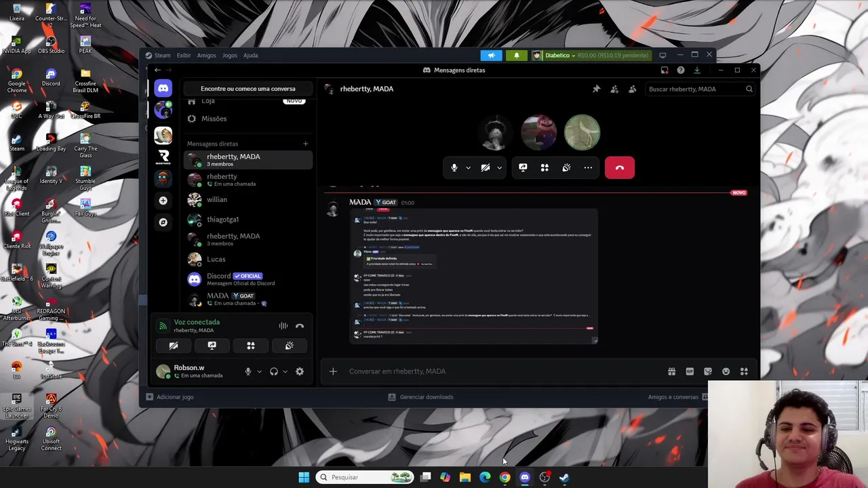Open Discord inbox icon in title bar
868x488 pixels.
pyautogui.click(x=665, y=70)
